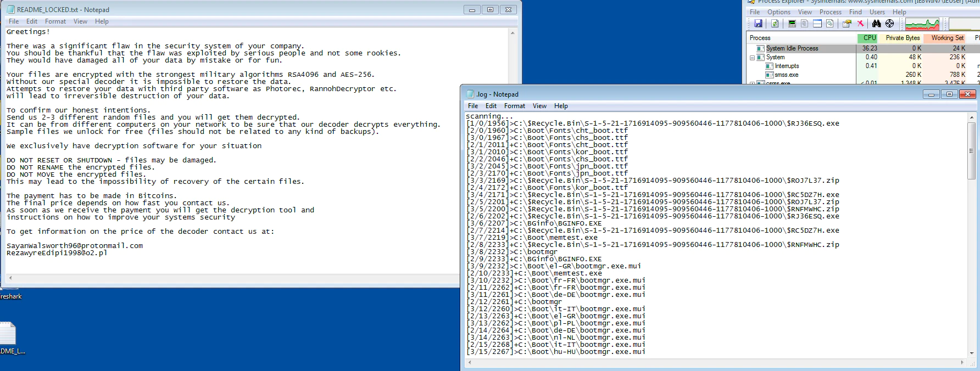Open Users menu in Process Explorer
980x371 pixels.
pyautogui.click(x=877, y=12)
